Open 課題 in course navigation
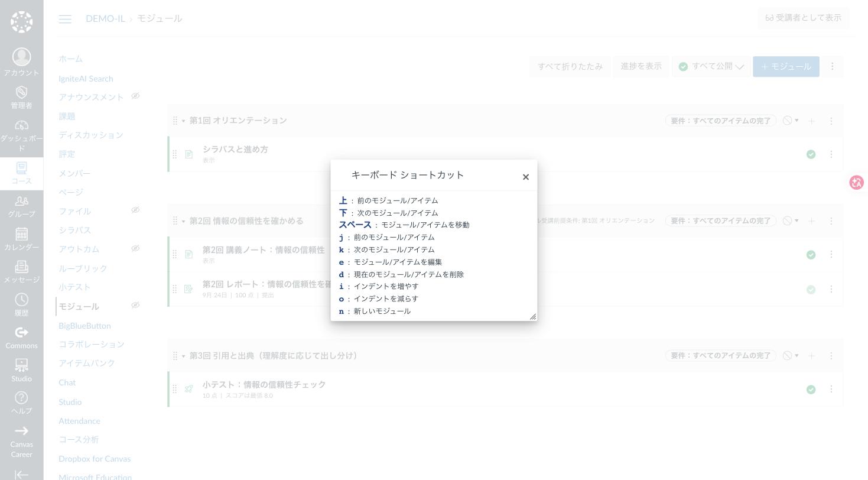The height and width of the screenshot is (480, 868). click(67, 116)
